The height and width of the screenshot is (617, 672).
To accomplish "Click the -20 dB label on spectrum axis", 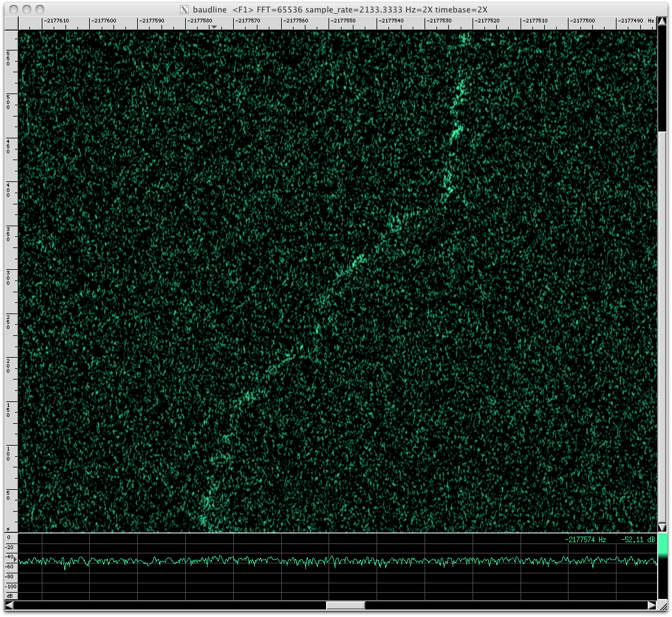I will [x=9, y=547].
